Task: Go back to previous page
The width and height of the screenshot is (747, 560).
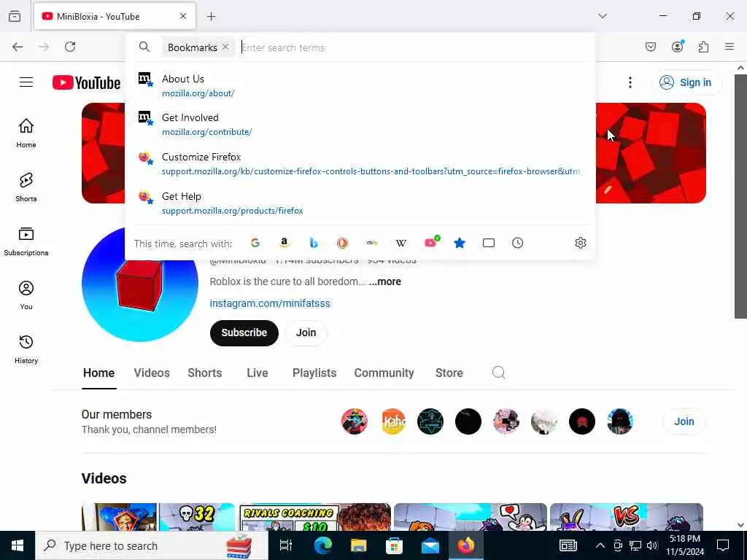Action: [x=18, y=47]
